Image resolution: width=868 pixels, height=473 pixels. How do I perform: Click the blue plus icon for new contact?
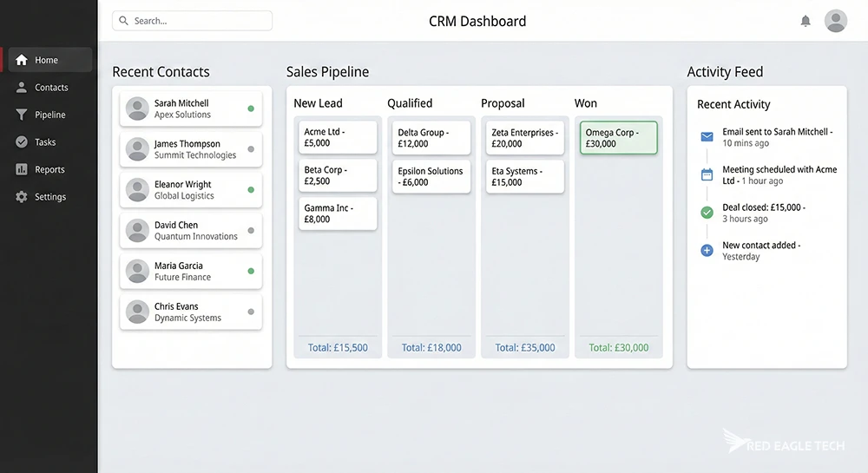pyautogui.click(x=707, y=251)
